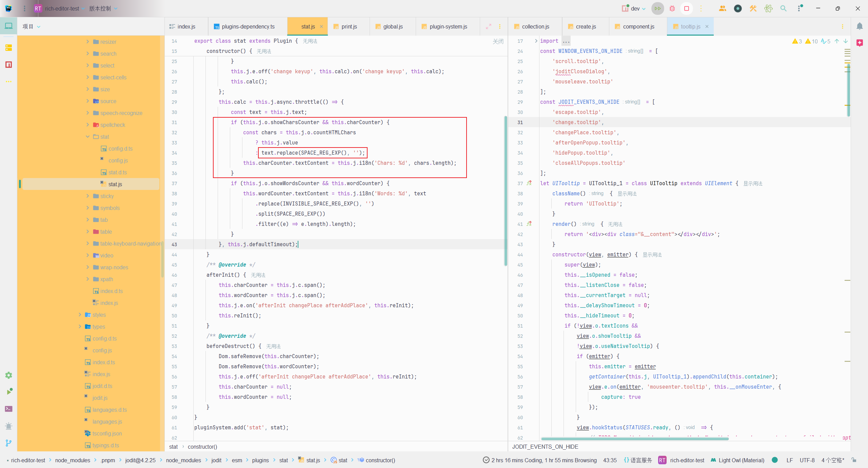868x468 pixels.
Task: Click Light Owl (Material) theme widget
Action: [737, 460]
